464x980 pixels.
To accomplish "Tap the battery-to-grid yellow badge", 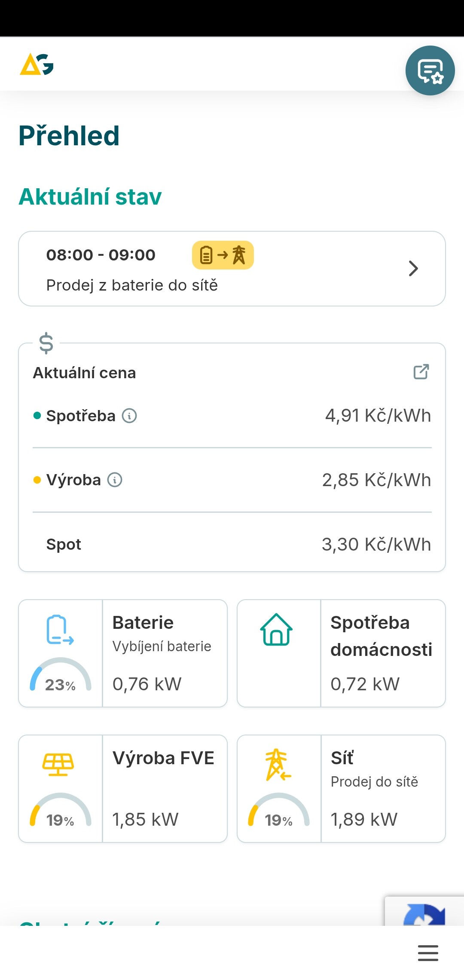I will [223, 255].
